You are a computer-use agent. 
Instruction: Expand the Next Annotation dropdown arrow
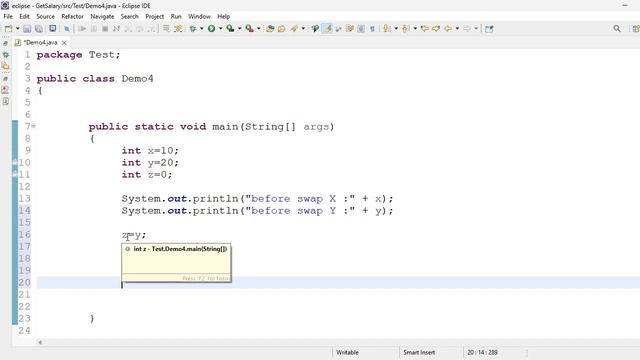(x=396, y=29)
